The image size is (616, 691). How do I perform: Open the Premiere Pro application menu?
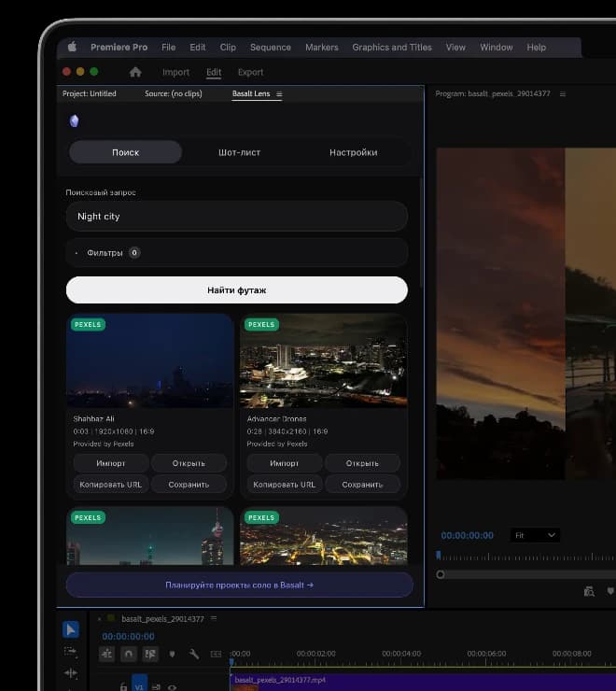pos(119,47)
